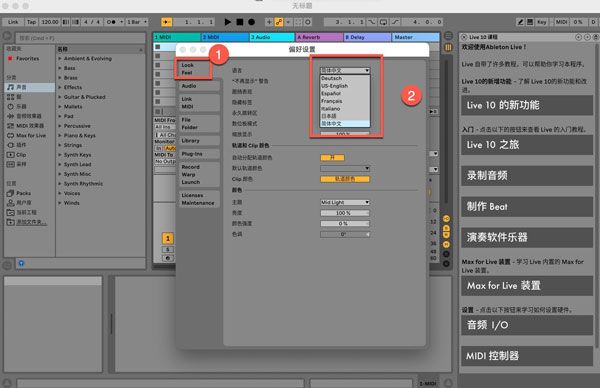Toggle the Key map mode switch
Image resolution: width=600 pixels, height=388 pixels.
pos(541,22)
